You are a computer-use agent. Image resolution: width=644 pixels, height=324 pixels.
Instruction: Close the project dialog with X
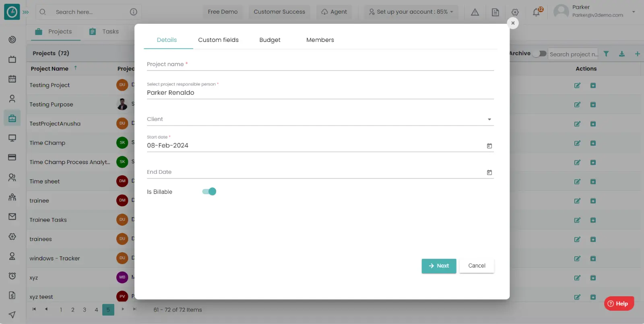point(513,23)
